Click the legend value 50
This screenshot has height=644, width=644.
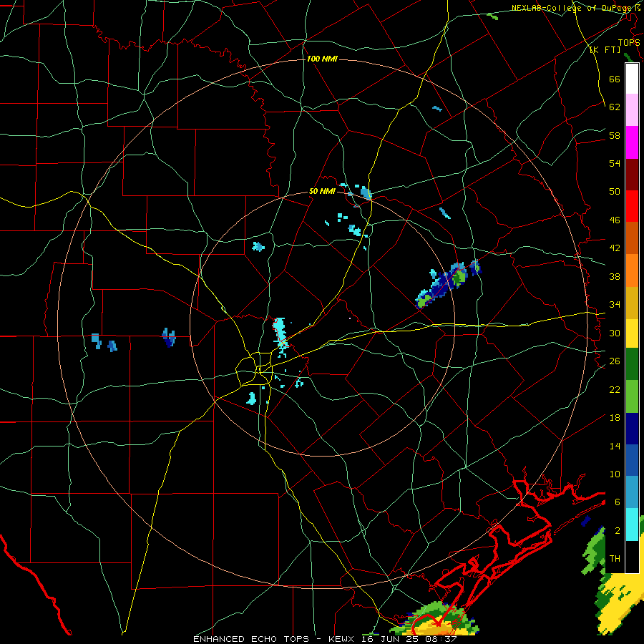point(615,191)
